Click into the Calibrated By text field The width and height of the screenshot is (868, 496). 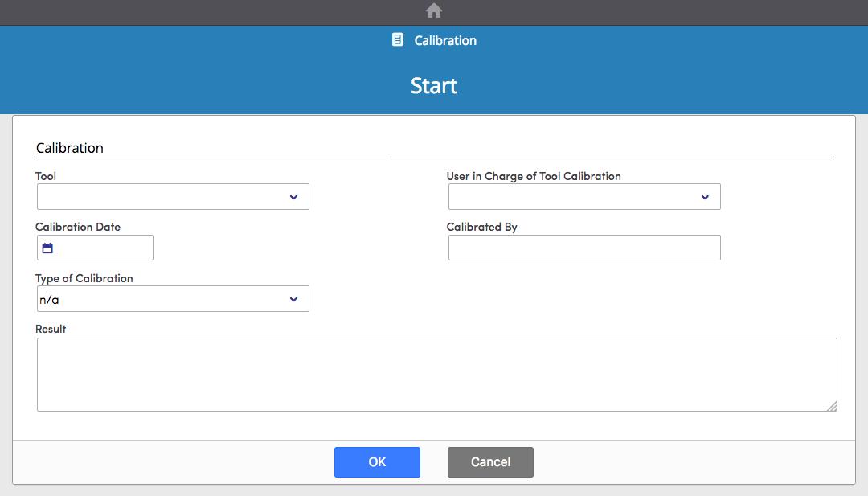[x=584, y=248]
